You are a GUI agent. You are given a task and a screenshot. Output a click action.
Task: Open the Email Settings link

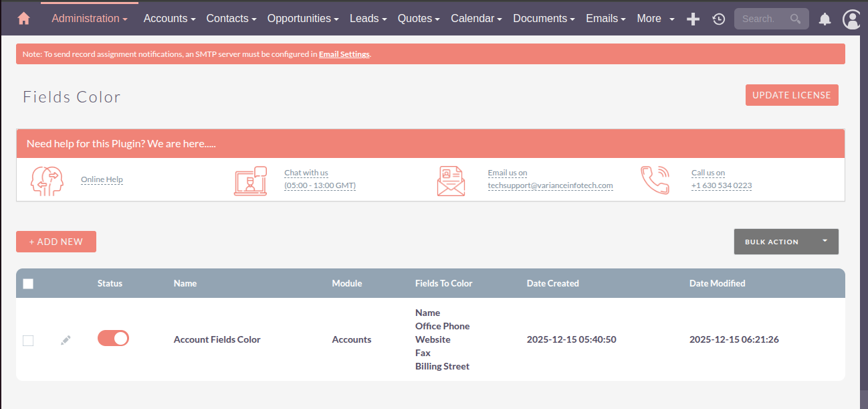344,54
